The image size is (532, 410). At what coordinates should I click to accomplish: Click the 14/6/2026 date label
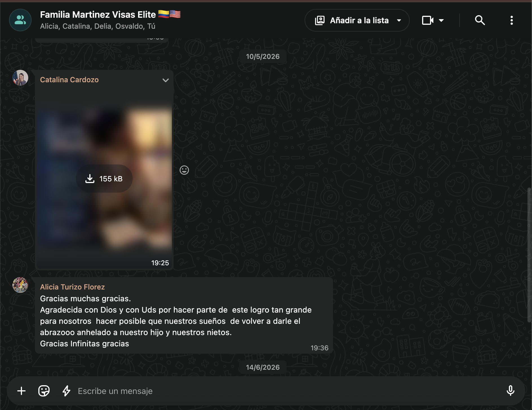[263, 367]
